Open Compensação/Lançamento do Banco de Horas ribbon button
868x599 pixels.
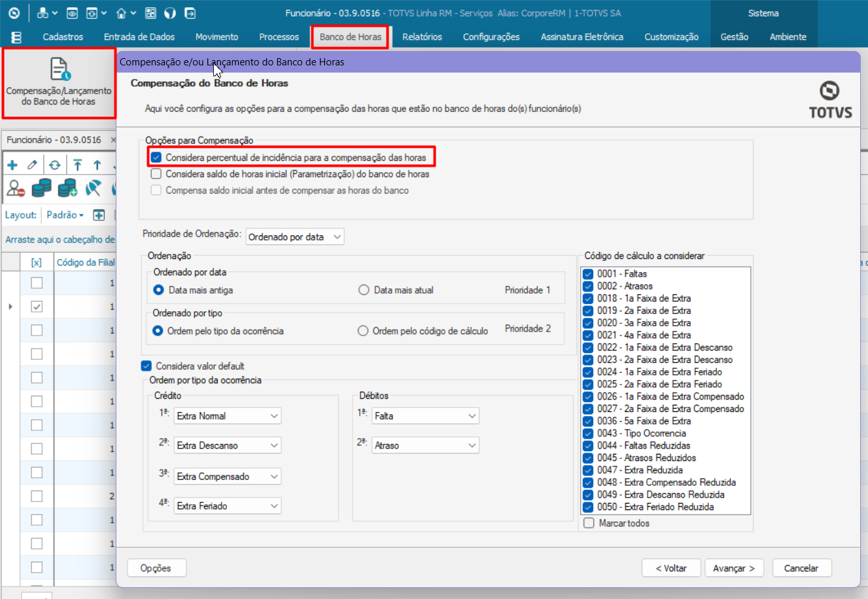pyautogui.click(x=59, y=83)
